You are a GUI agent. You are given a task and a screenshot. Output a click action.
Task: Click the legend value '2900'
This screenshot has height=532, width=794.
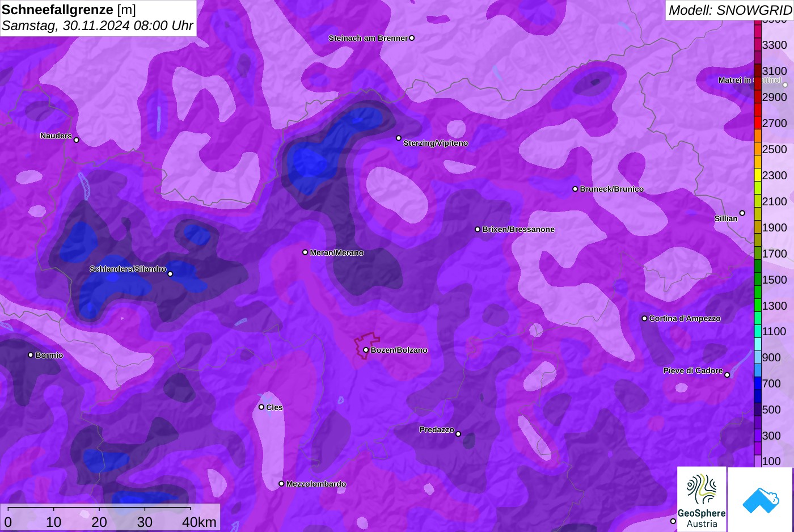coord(775,97)
